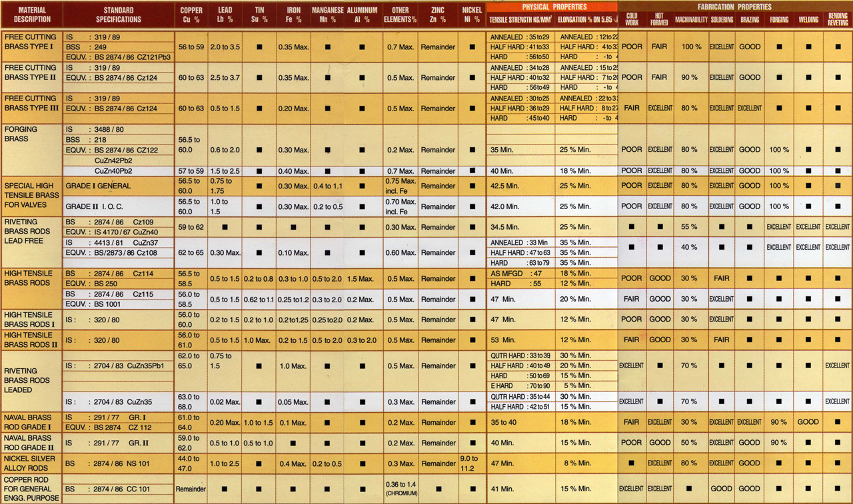Click the '0.40 Max.' iron value
The image size is (853, 504).
[294, 171]
